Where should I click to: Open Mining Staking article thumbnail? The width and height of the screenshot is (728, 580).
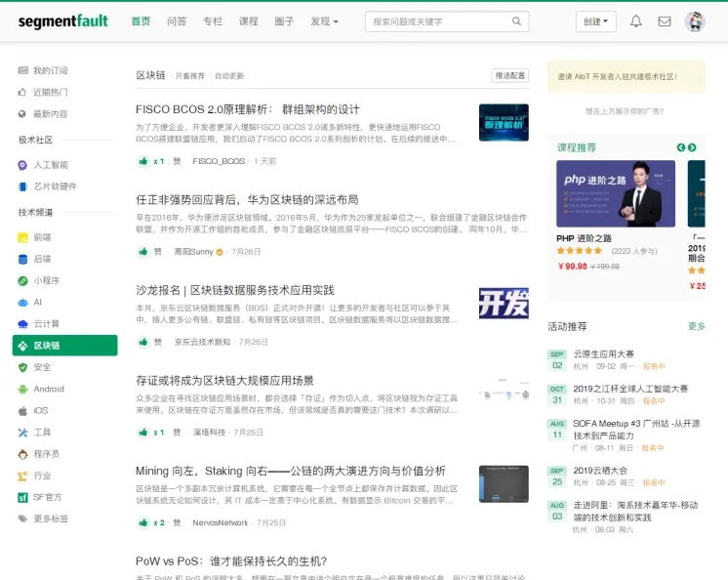[x=504, y=484]
